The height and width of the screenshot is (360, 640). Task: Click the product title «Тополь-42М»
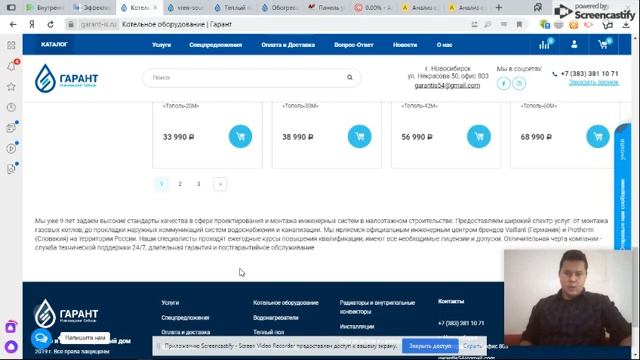(x=419, y=106)
